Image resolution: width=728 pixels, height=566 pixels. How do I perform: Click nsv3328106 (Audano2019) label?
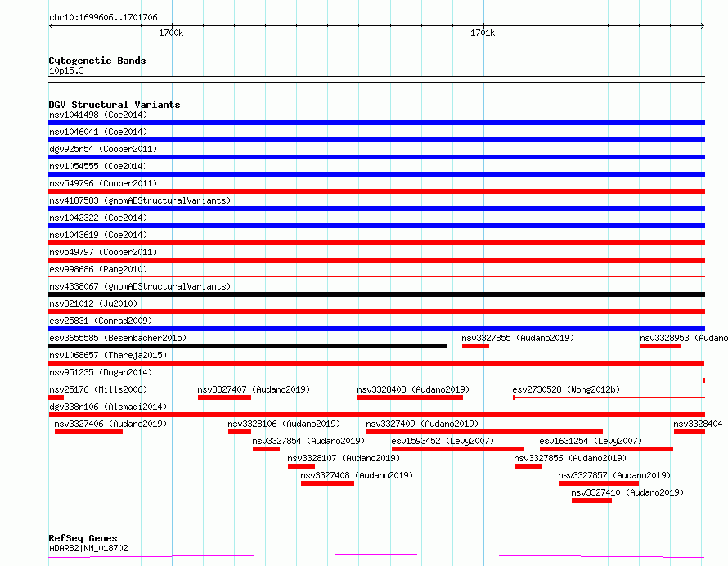coord(284,424)
